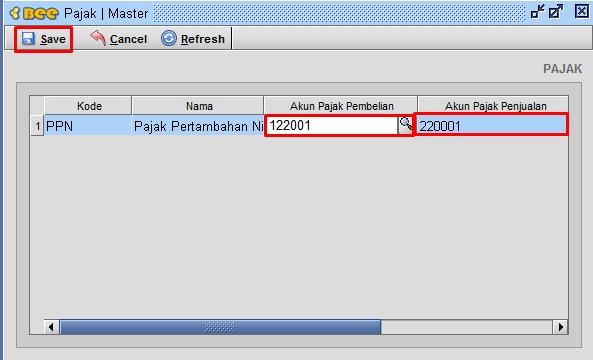Screen dimensions: 593x360
Task: Minimize the Pajak Master window
Action: click(537, 12)
